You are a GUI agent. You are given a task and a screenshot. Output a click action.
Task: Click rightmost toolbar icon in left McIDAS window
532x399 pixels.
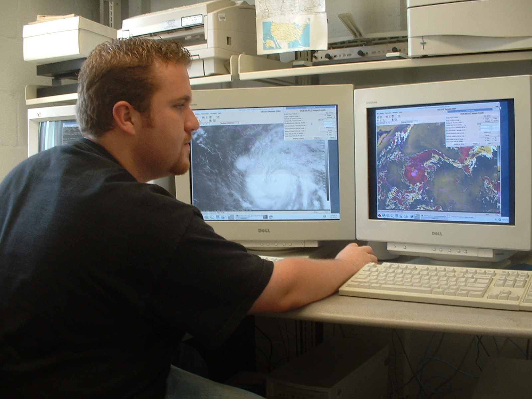[218, 117]
